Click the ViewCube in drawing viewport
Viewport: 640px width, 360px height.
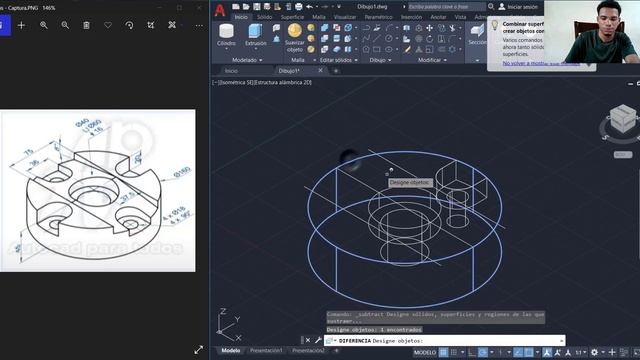click(x=622, y=119)
